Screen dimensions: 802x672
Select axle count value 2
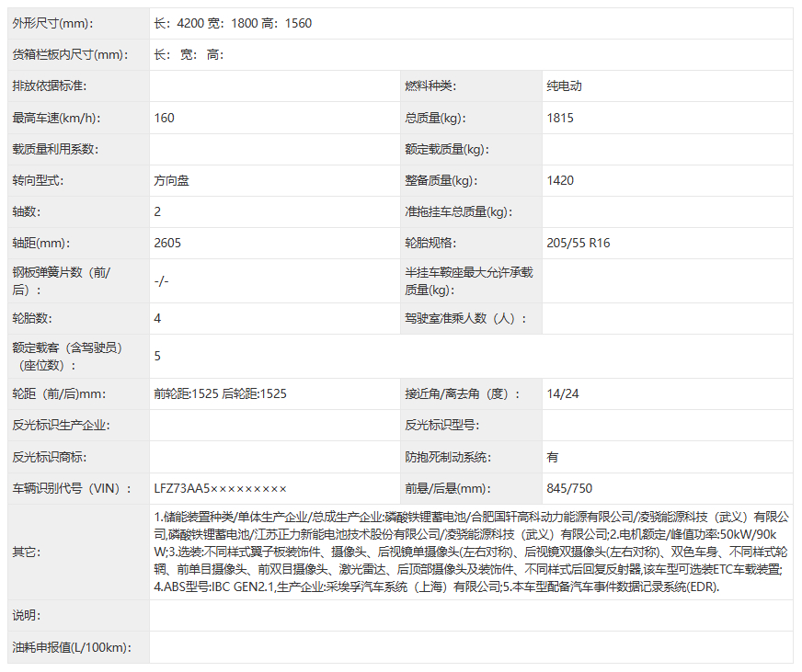(157, 211)
